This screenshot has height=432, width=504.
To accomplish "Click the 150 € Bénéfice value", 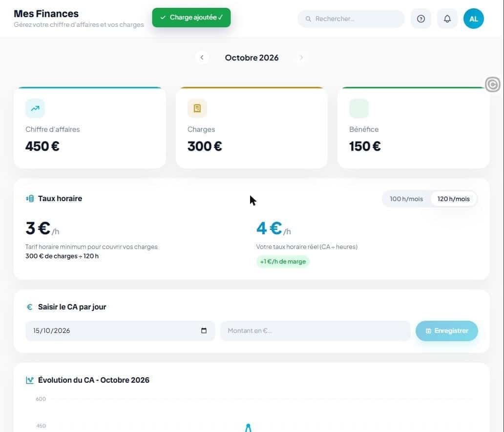I will pyautogui.click(x=365, y=146).
